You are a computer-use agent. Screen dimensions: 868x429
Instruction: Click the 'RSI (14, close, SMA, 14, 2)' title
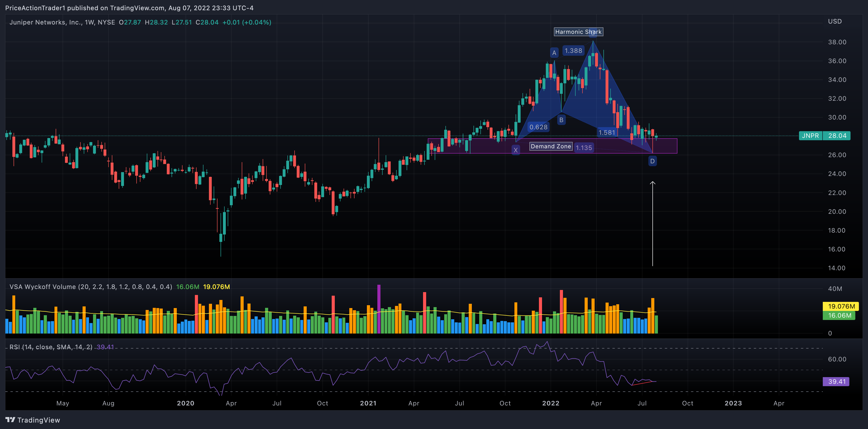(x=51, y=347)
